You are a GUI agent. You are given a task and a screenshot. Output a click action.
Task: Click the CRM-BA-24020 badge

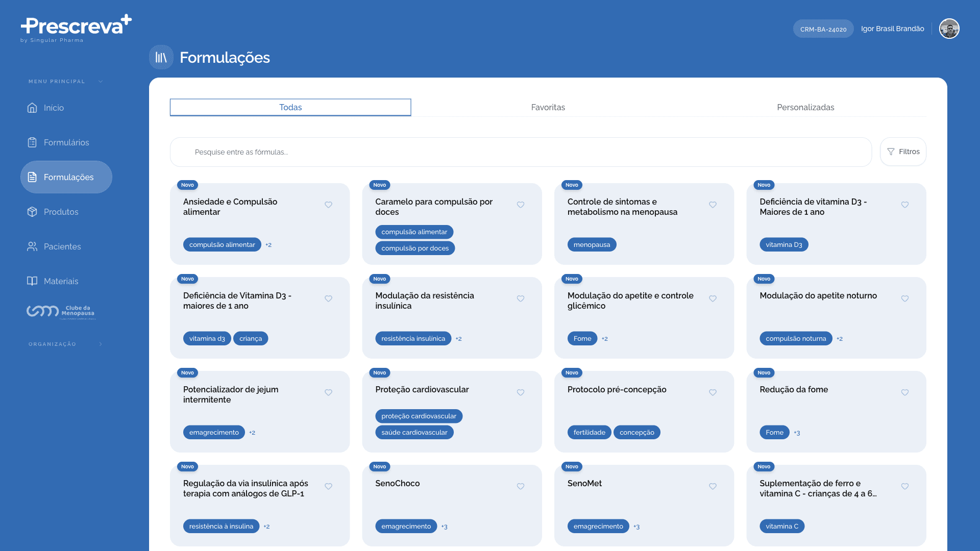823,29
